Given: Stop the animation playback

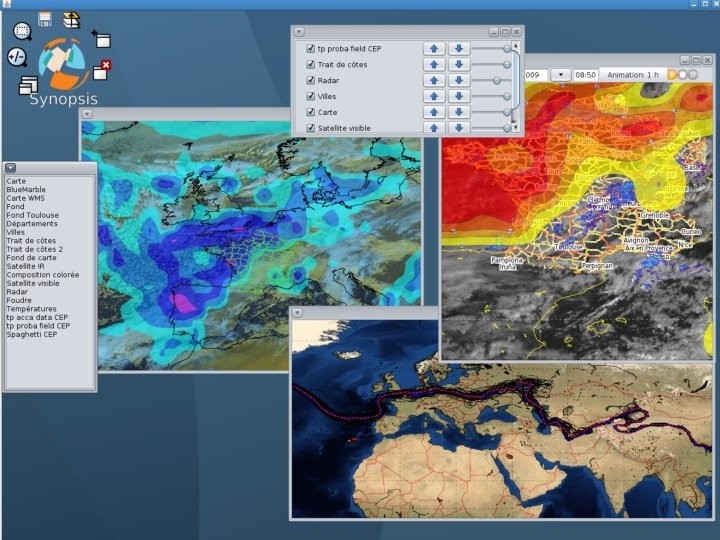Looking at the screenshot, I should (683, 75).
